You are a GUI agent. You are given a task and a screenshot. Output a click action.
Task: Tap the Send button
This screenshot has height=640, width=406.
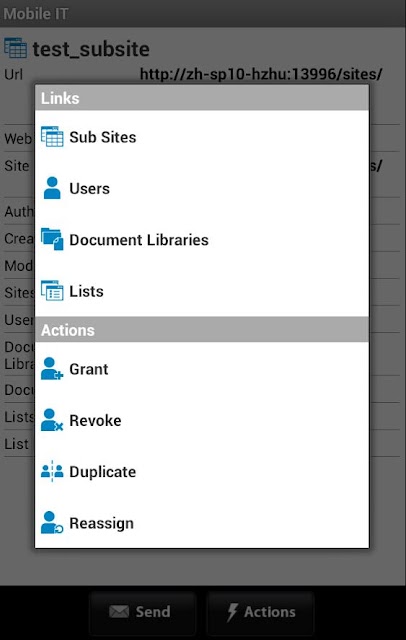pyautogui.click(x=142, y=611)
